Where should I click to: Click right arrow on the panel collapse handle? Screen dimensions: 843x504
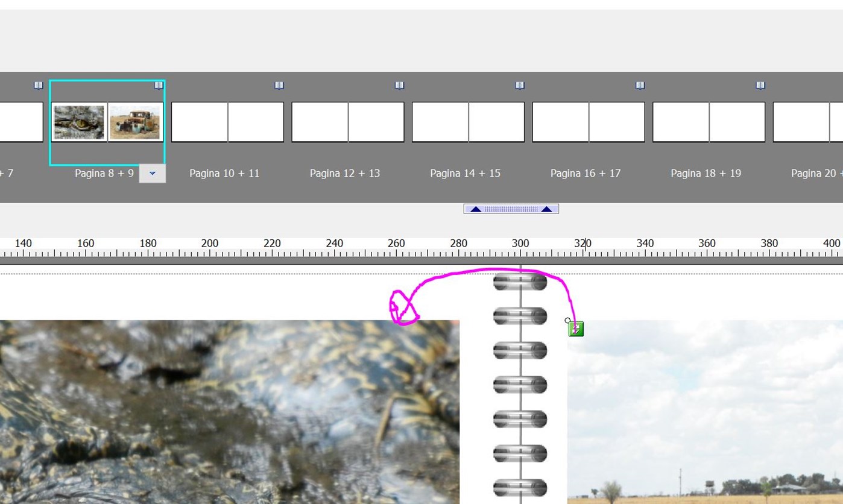[547, 209]
